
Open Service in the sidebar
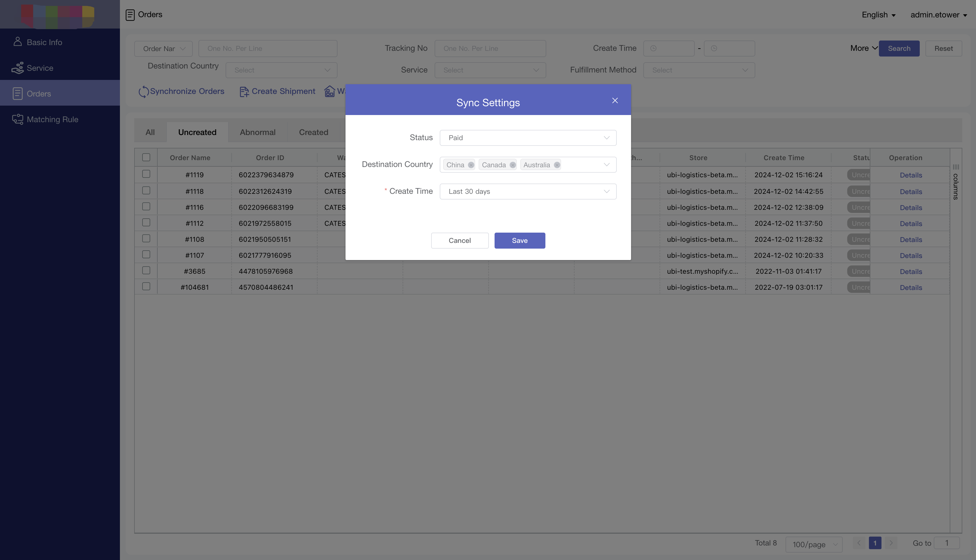[x=60, y=68]
